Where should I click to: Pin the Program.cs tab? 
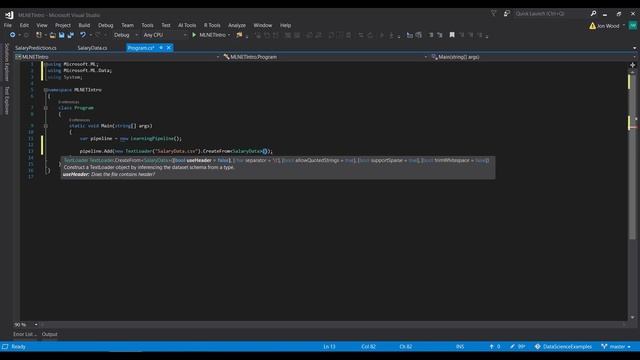(161, 48)
